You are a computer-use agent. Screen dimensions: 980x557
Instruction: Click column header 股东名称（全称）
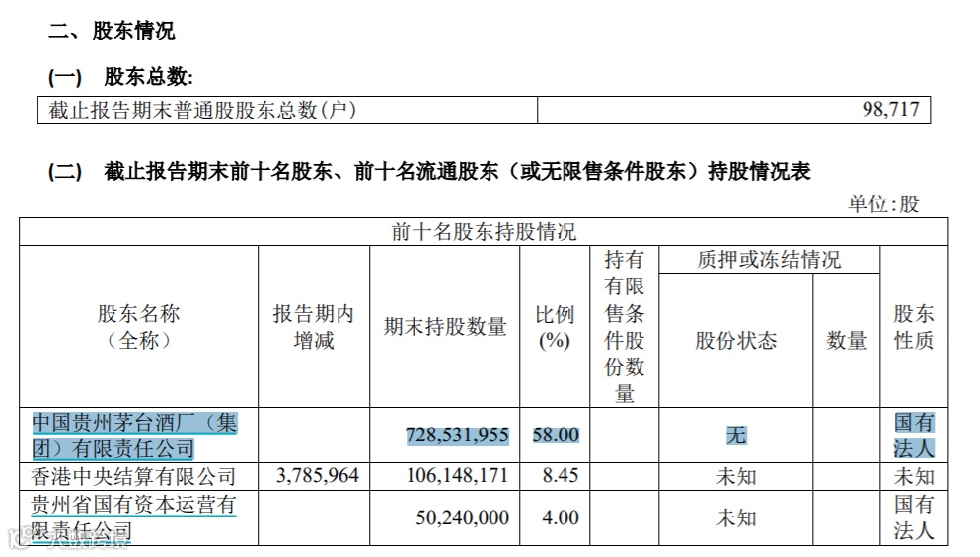click(x=139, y=326)
